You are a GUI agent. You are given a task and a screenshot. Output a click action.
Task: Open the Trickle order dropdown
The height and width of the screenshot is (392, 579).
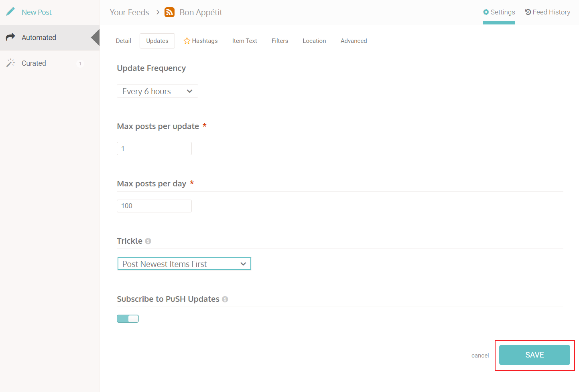click(x=184, y=264)
